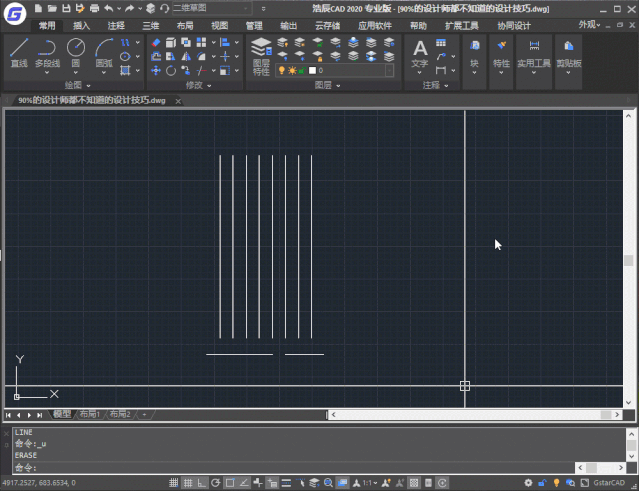Select the Line (直线) drawing tool
The image size is (639, 491).
pyautogui.click(x=19, y=52)
